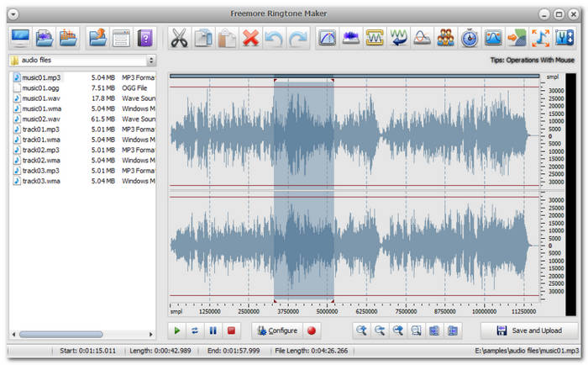This screenshot has height=365, width=588.
Task: Click the Copy icon in toolbar
Action: tap(202, 38)
